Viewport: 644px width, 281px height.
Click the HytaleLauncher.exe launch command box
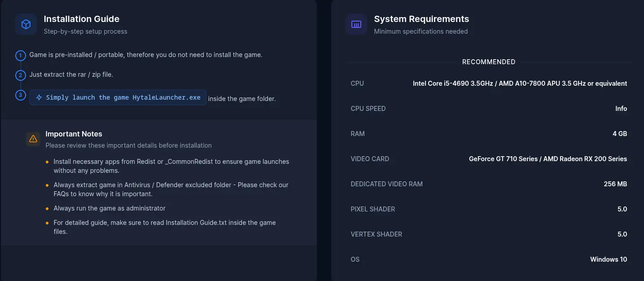(x=118, y=97)
